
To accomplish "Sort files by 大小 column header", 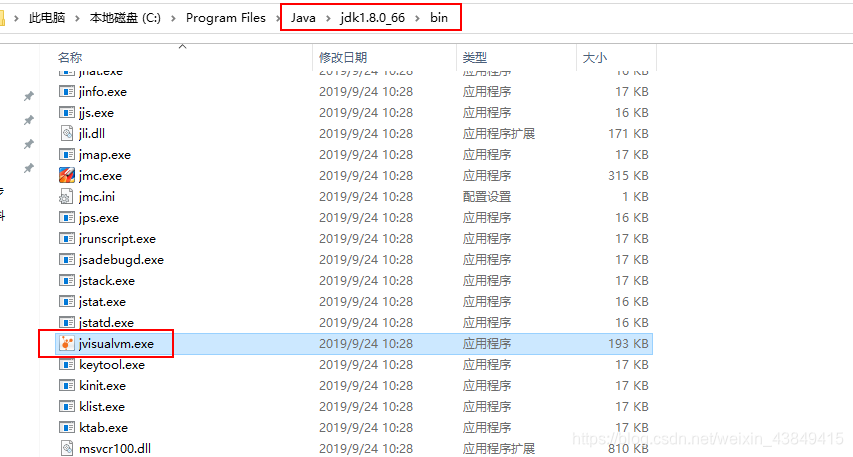I will click(x=595, y=57).
